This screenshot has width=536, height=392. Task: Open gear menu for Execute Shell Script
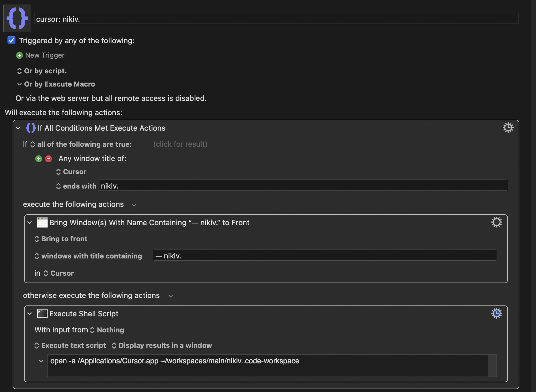click(496, 313)
